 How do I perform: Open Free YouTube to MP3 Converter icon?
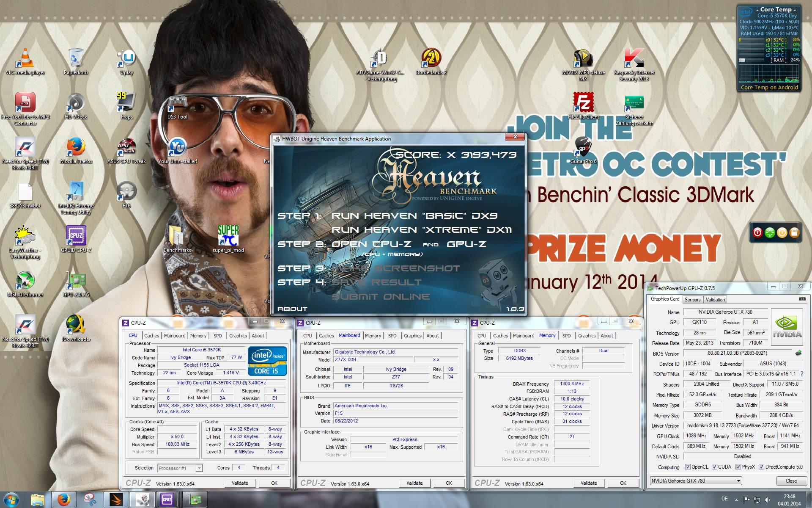[x=25, y=108]
